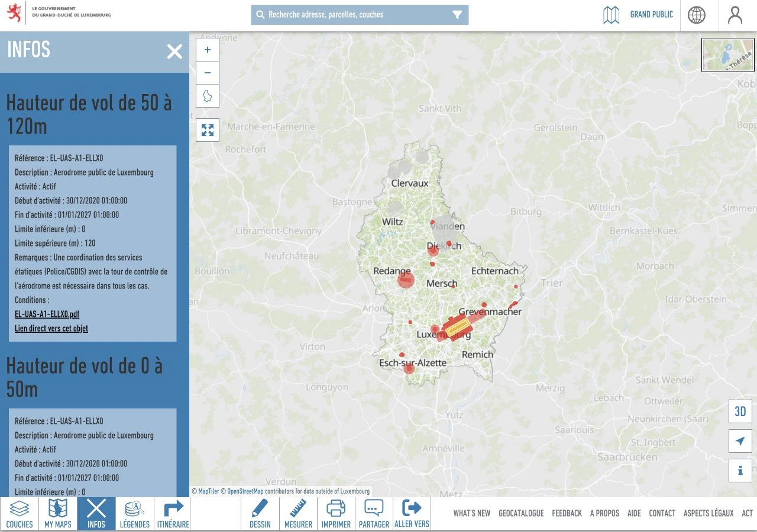Click text Fin d'activité : 01/01/2027 in first block
The height and width of the screenshot is (532, 757).
[x=67, y=215]
